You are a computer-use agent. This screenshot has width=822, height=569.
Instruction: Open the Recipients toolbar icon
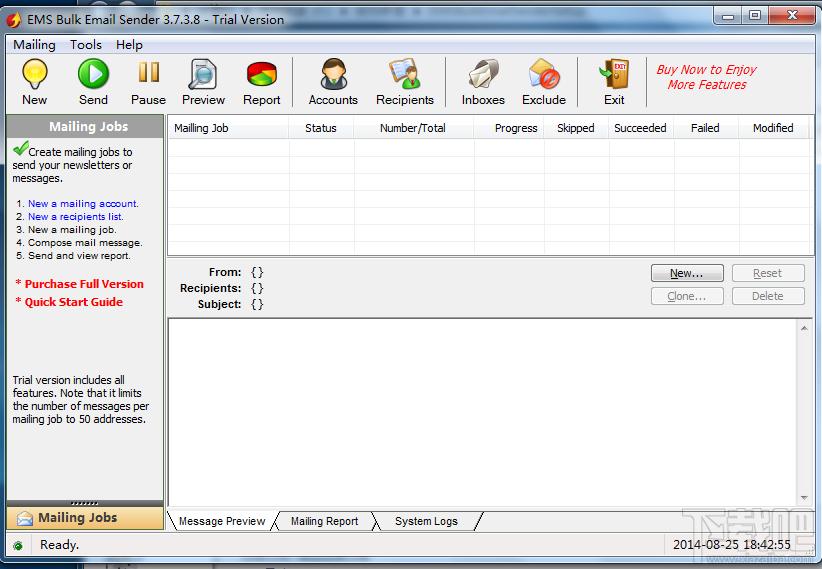click(x=405, y=74)
